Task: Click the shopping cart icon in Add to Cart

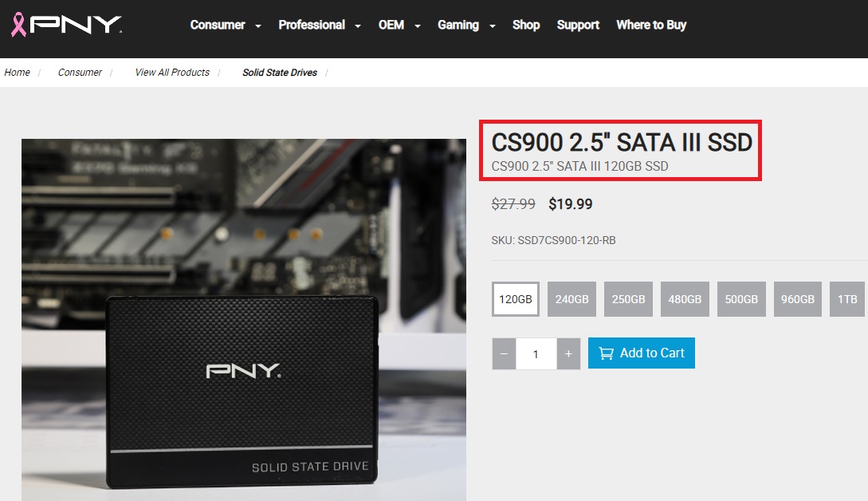Action: 606,353
